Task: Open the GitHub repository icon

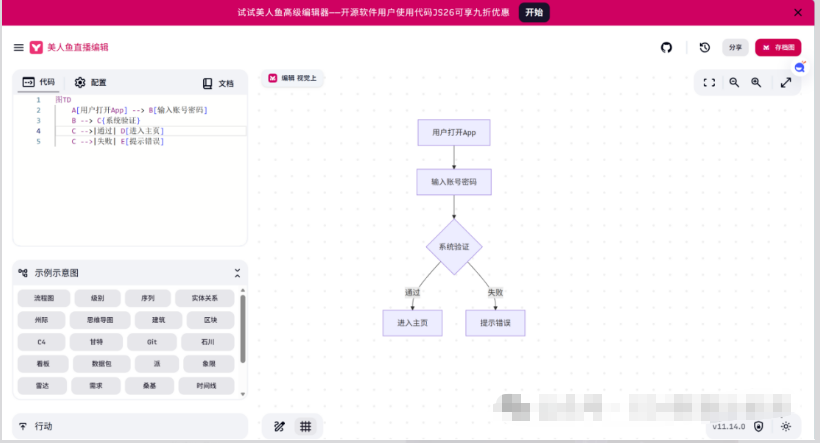Action: coord(666,48)
